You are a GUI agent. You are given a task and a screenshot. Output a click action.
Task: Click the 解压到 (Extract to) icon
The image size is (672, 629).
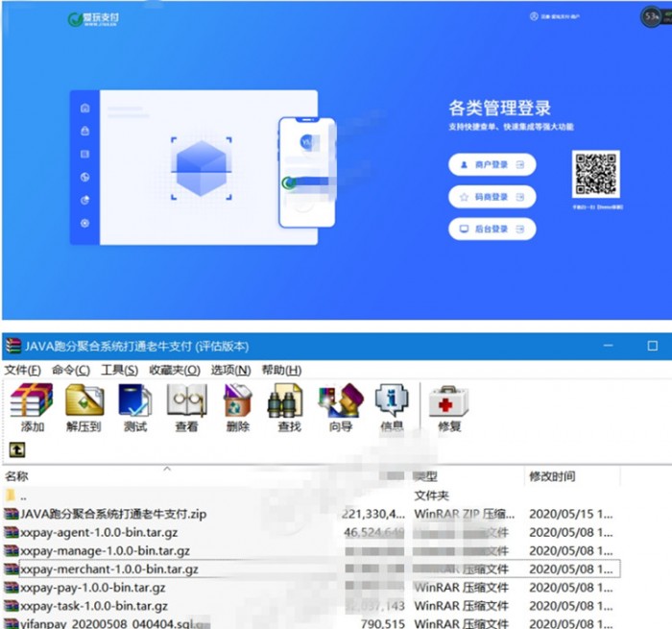click(x=84, y=407)
